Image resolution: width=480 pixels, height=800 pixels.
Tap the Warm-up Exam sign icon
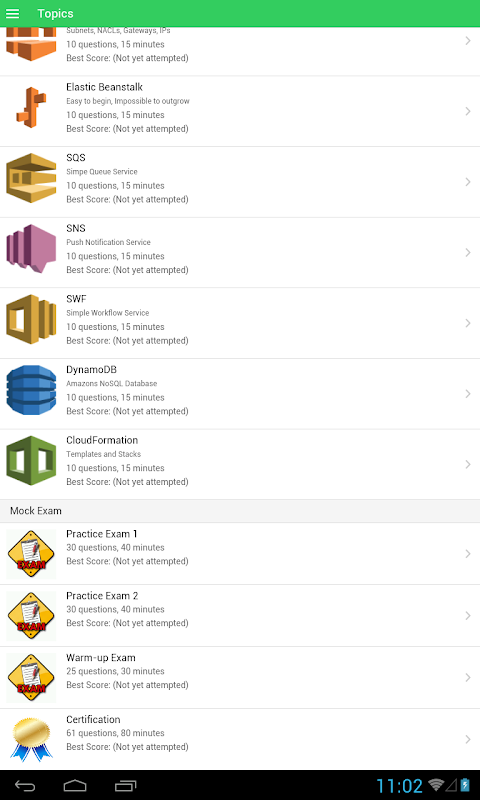[31, 678]
